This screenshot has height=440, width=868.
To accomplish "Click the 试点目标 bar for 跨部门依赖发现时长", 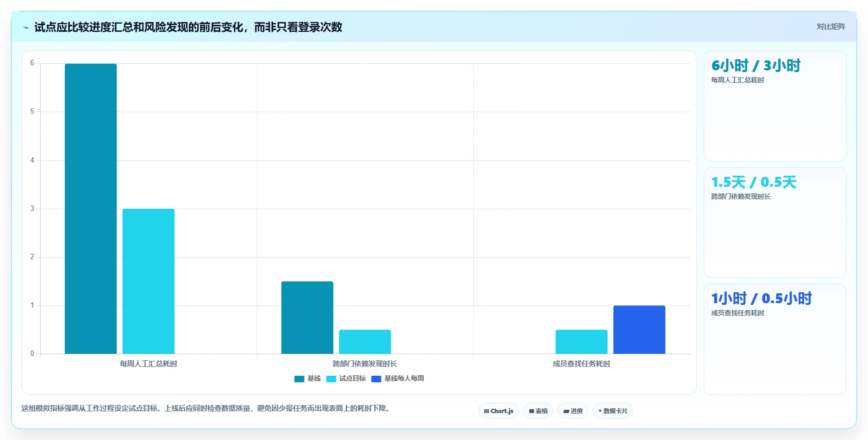I will coord(365,342).
